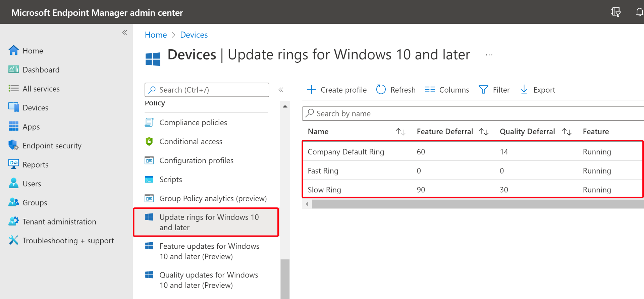The image size is (644, 299).
Task: Open the Reports icon in sidebar
Action: (13, 164)
